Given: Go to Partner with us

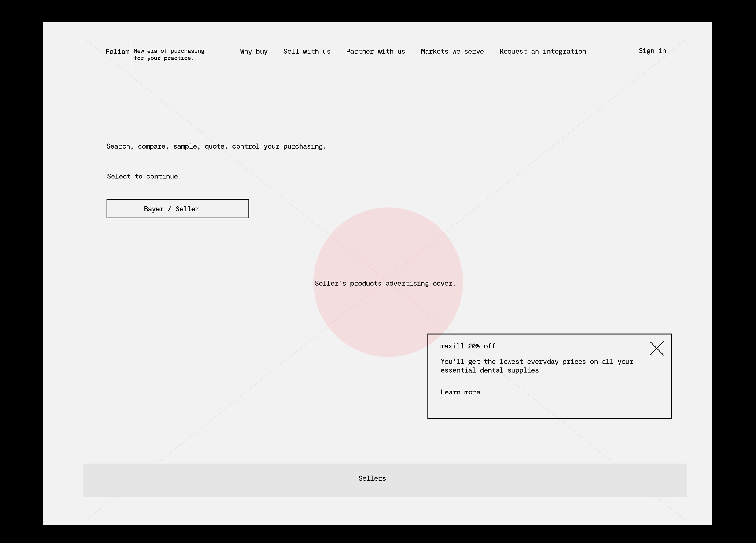Looking at the screenshot, I should [375, 51].
